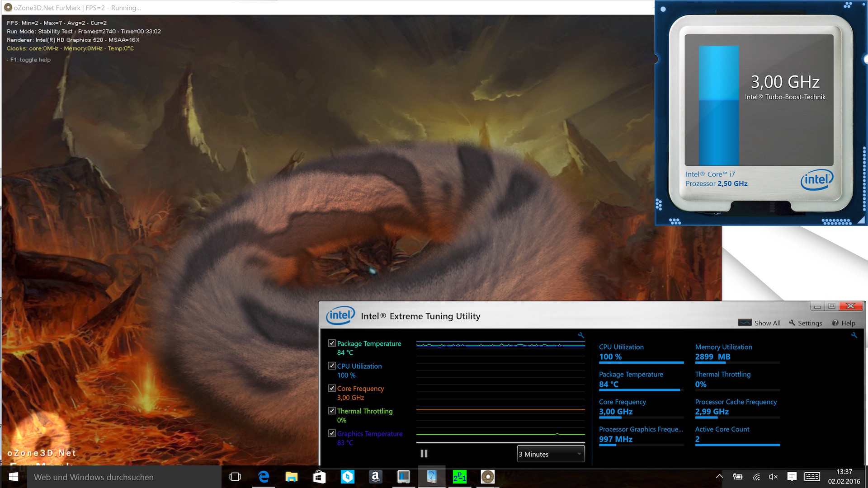This screenshot has height=488, width=868.
Task: Maximize the Extreme Tuning Utility window
Action: coord(831,306)
